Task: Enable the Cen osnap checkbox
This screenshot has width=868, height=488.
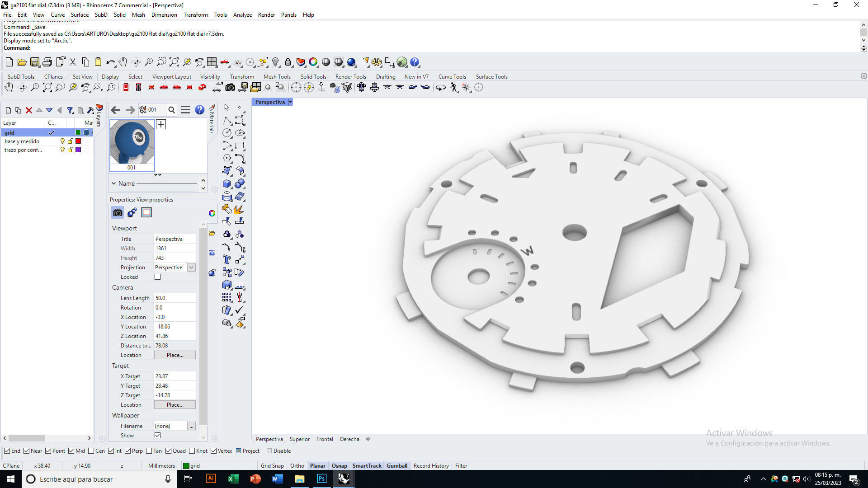Action: (x=91, y=450)
